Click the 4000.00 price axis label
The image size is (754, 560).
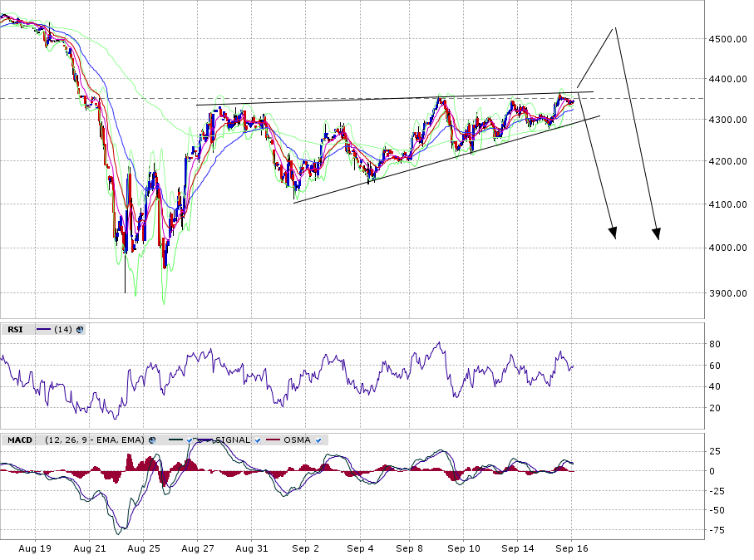tap(728, 248)
